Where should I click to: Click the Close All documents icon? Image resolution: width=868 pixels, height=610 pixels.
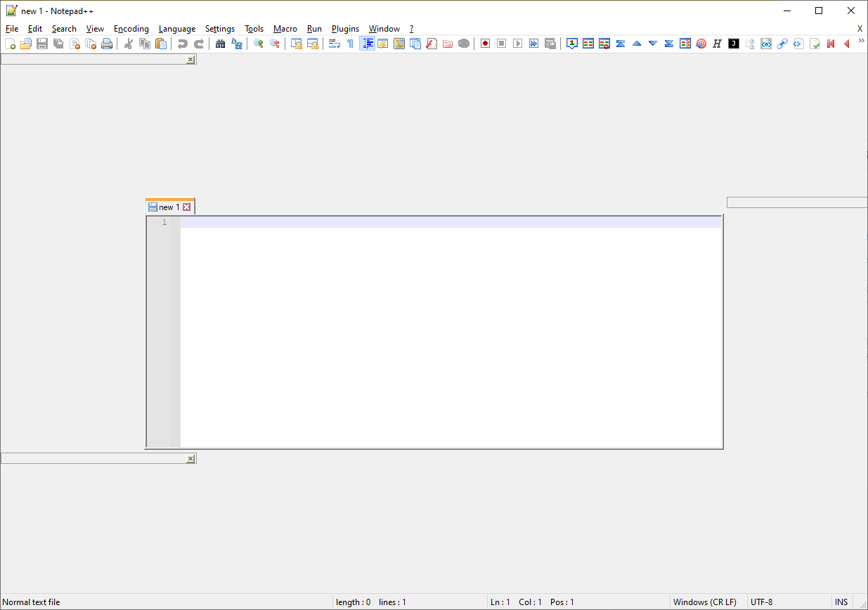pyautogui.click(x=91, y=44)
